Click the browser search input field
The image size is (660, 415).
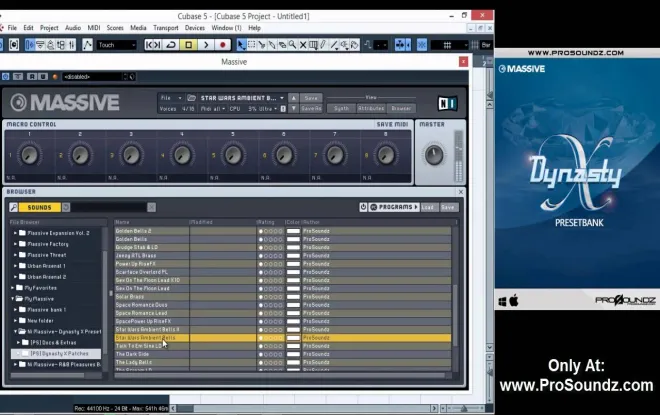click(109, 207)
